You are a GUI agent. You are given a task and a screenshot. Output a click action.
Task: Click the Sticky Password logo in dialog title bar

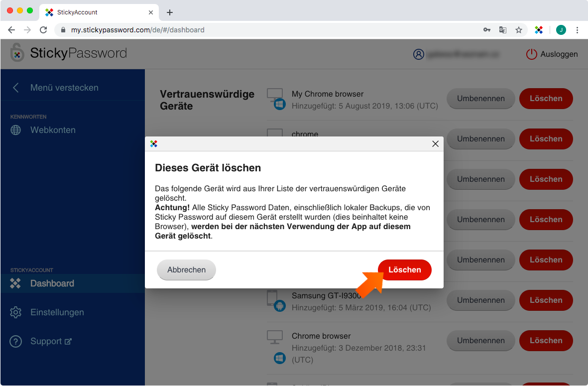coord(154,143)
